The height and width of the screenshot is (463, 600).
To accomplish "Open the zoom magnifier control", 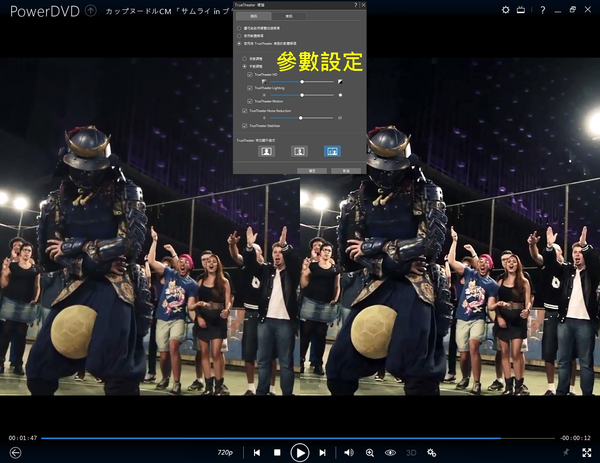I will click(370, 452).
